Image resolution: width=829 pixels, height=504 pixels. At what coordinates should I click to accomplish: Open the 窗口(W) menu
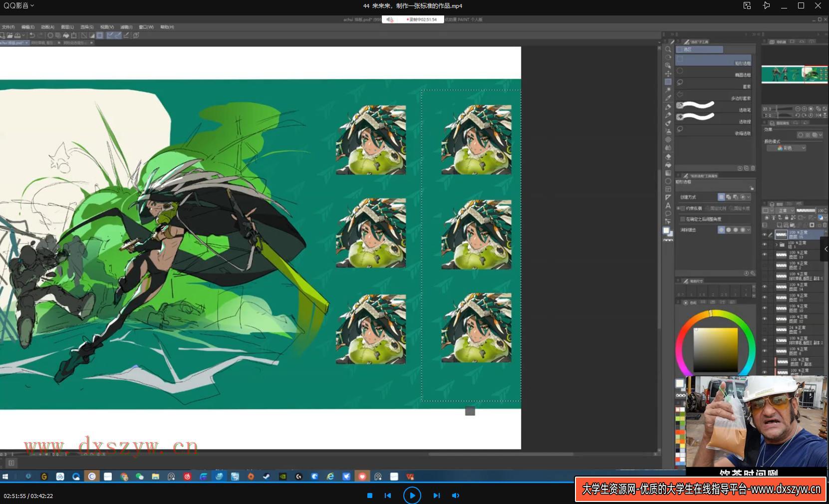point(146,27)
